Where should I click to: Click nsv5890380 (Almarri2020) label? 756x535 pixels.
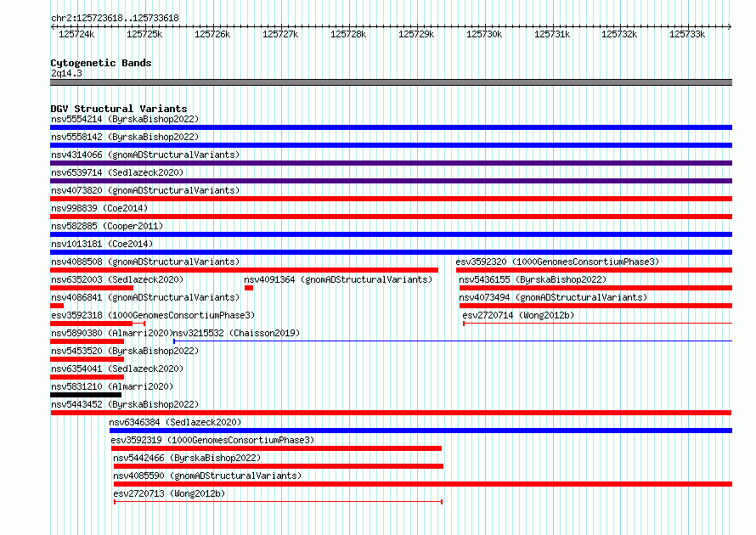click(112, 333)
